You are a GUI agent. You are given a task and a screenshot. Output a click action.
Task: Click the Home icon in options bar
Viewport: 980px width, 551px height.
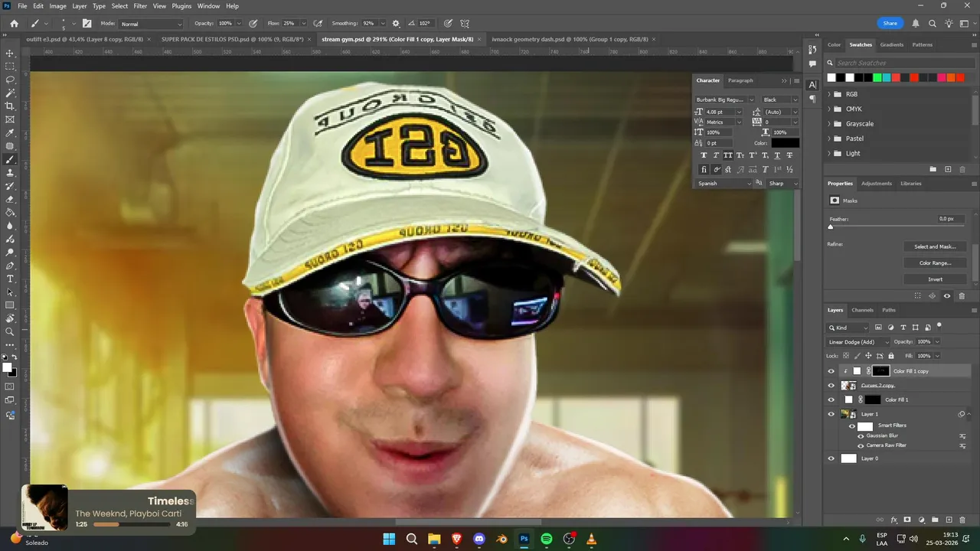14,24
